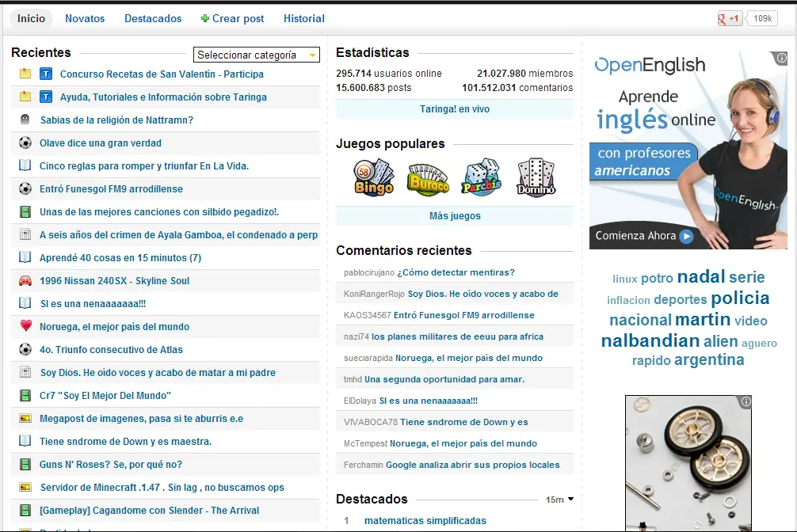This screenshot has width=797, height=532.
Task: Select the Crear post menu item
Action: pyautogui.click(x=232, y=18)
